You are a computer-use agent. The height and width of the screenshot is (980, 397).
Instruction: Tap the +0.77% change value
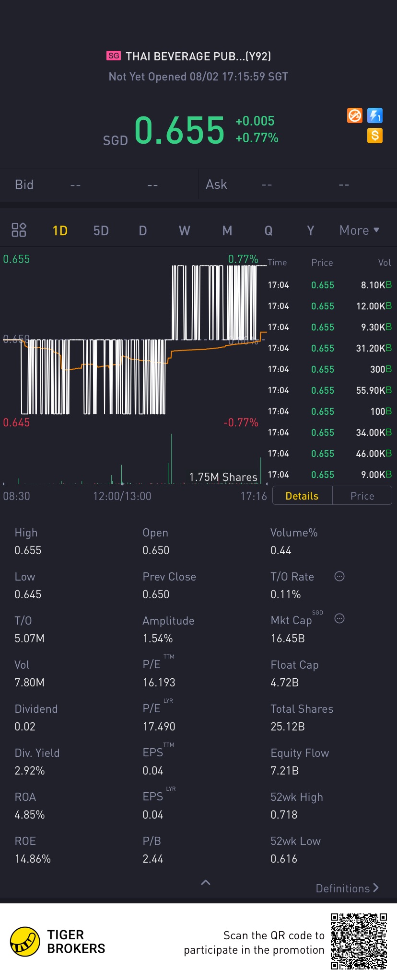tap(257, 138)
